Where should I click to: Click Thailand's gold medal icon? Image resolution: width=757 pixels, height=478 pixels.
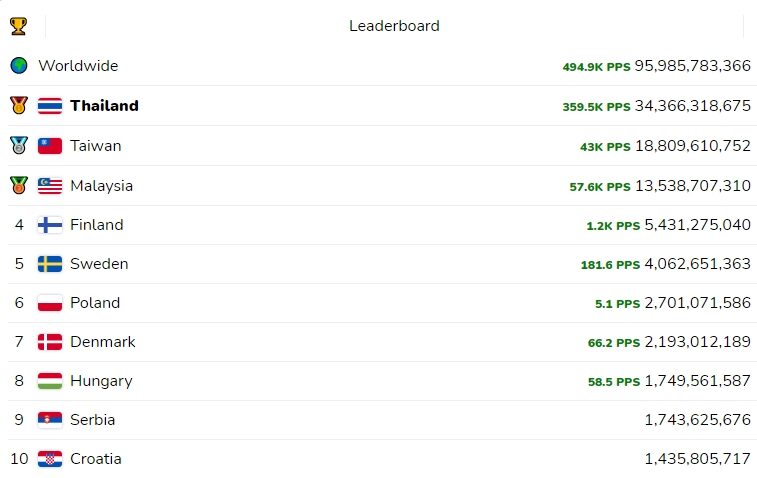click(x=19, y=105)
